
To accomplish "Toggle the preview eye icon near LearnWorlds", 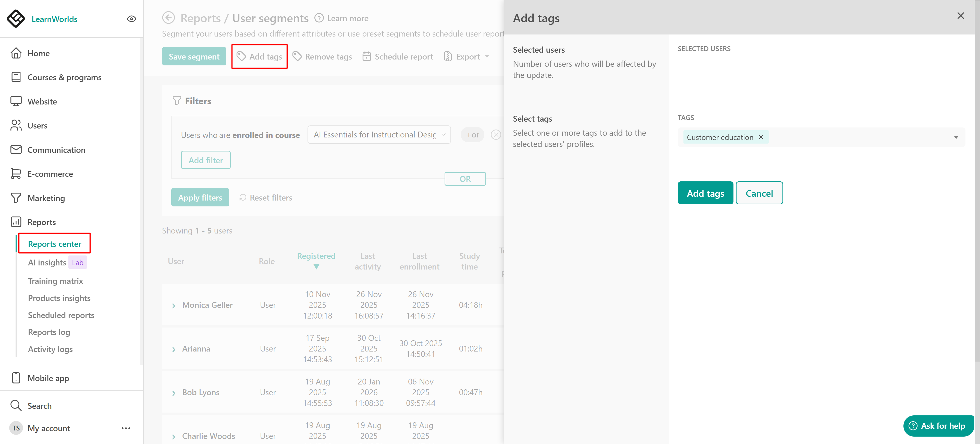I will (131, 19).
